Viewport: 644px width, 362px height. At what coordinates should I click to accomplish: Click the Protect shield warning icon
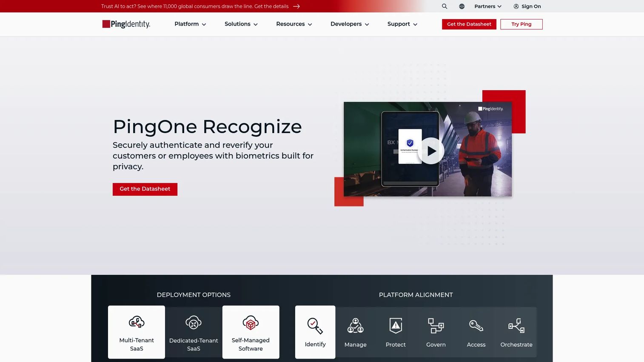[x=396, y=325]
